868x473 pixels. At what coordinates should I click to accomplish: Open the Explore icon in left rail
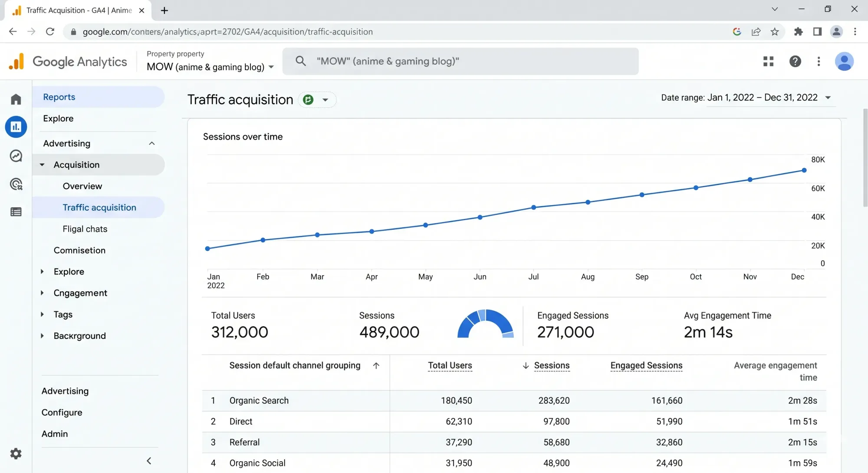point(16,156)
